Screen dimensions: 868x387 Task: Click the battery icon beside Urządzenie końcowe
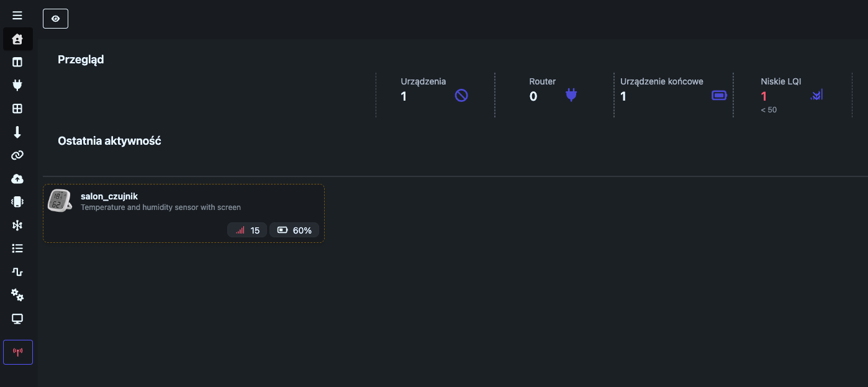[x=719, y=96]
